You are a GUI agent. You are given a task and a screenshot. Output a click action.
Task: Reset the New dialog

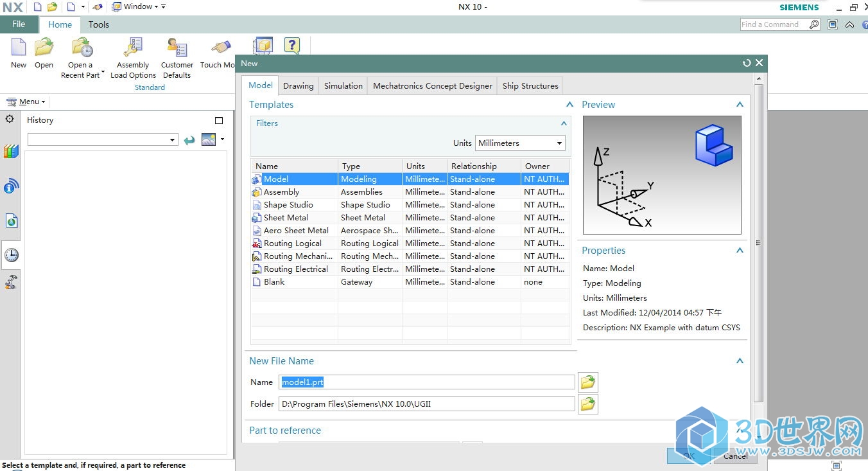(747, 63)
